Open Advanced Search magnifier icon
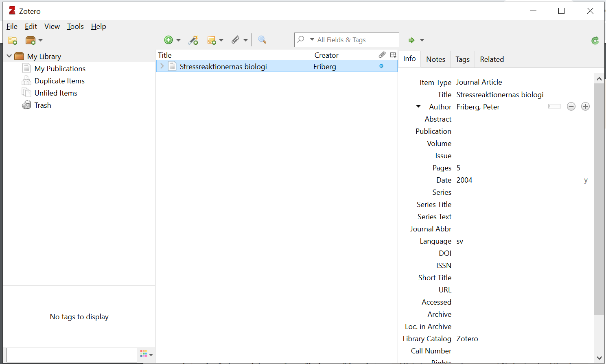606x364 pixels. [x=262, y=40]
